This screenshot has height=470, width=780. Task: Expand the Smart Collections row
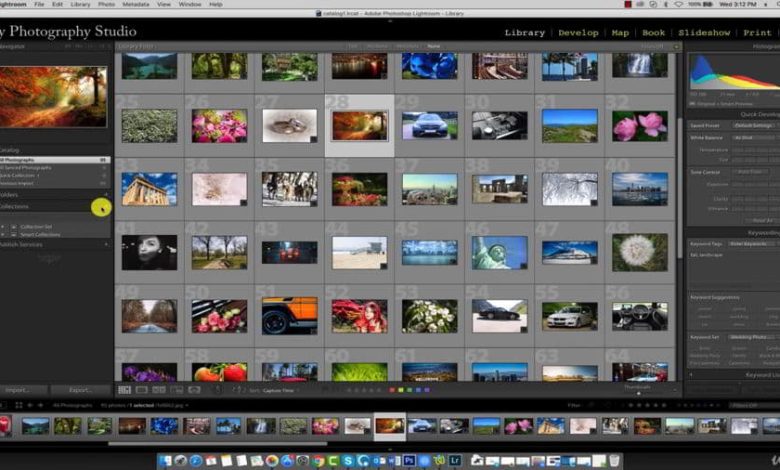tap(3, 234)
